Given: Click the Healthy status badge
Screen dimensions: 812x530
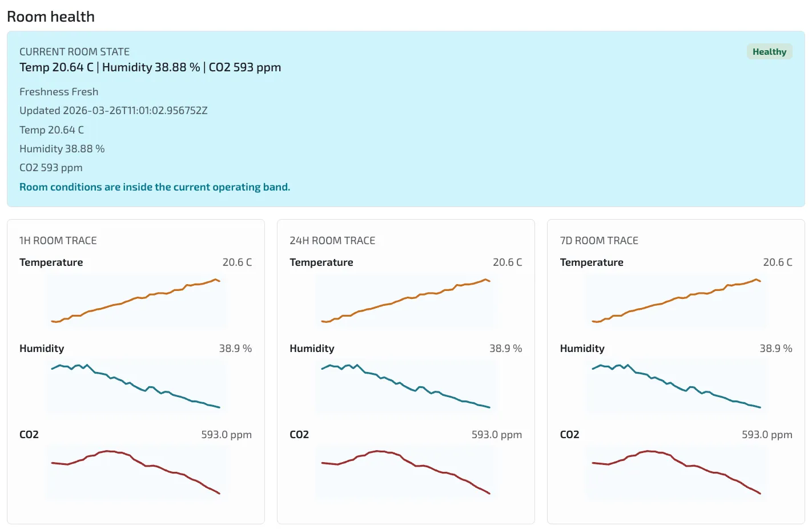Looking at the screenshot, I should click(769, 51).
